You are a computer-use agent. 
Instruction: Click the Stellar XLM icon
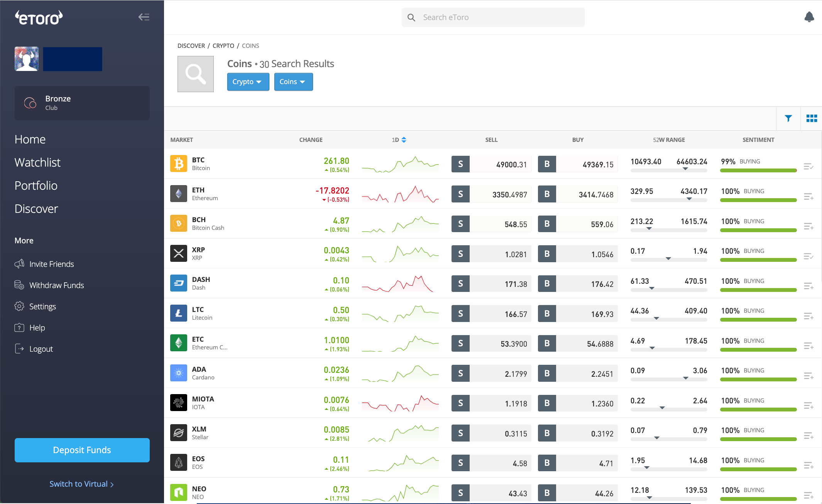pyautogui.click(x=179, y=433)
